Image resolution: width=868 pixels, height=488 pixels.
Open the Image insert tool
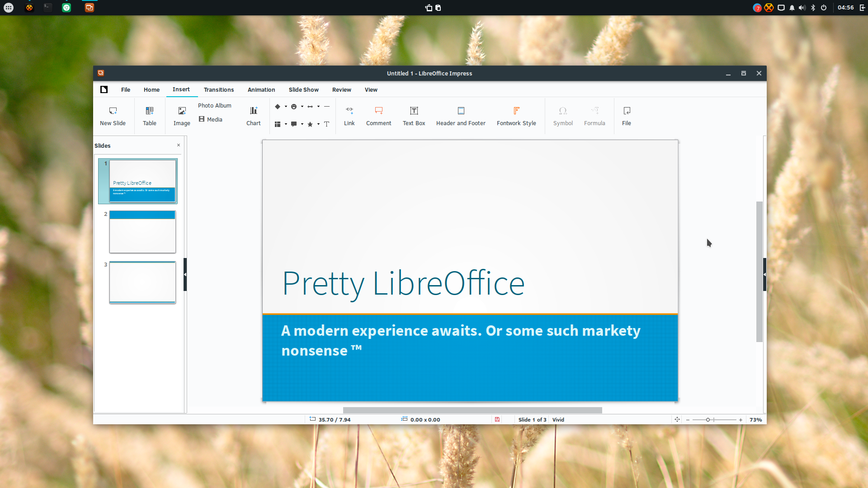(182, 111)
